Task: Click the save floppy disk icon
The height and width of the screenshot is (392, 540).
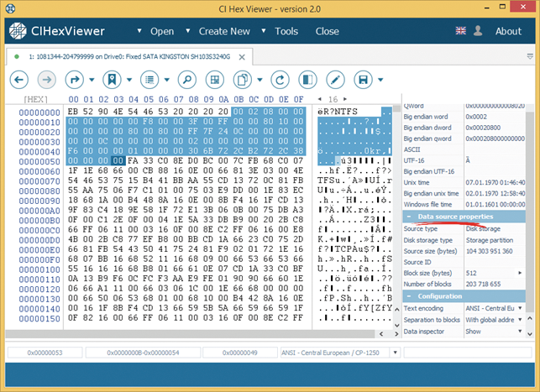Action: pyautogui.click(x=363, y=80)
